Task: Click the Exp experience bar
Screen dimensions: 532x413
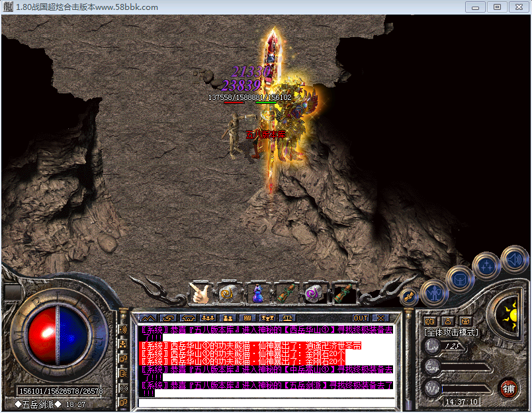Action: pos(466,367)
